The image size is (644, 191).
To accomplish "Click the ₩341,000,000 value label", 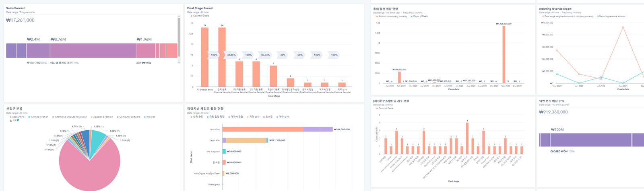I will (342, 129).
